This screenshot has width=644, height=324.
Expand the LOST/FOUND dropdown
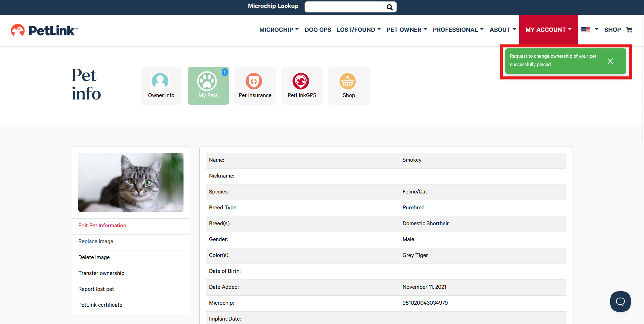point(359,30)
